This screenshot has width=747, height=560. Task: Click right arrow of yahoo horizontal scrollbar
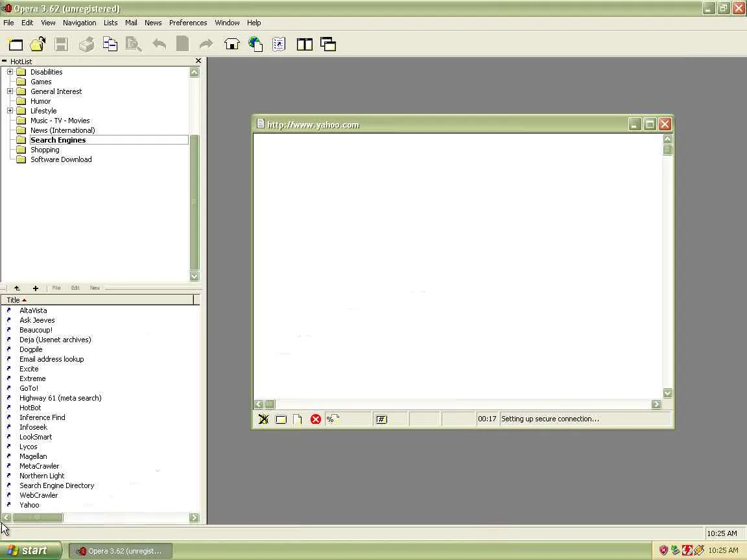click(656, 404)
